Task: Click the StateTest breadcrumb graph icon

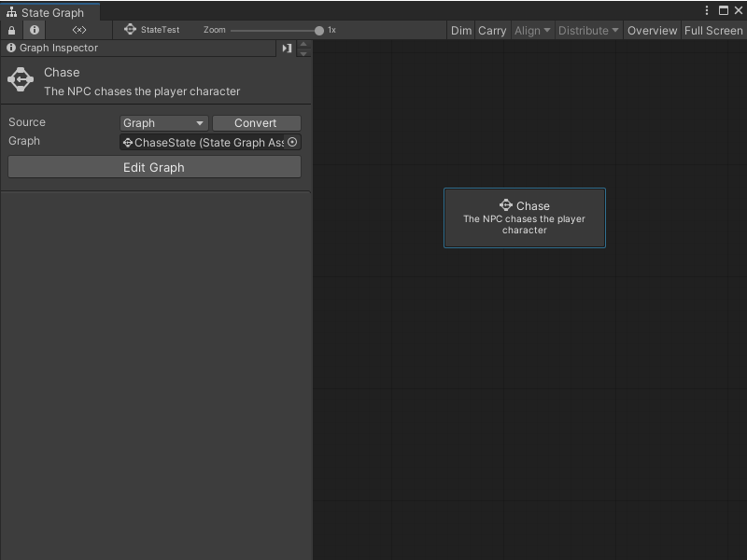Action: click(x=130, y=30)
